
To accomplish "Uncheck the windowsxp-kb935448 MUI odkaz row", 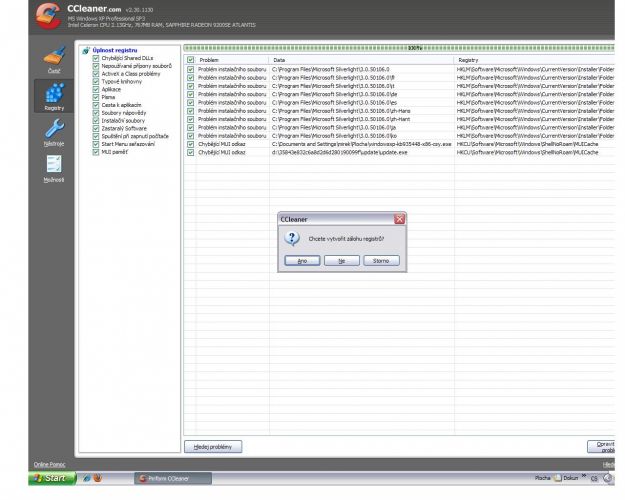I will (191, 144).
